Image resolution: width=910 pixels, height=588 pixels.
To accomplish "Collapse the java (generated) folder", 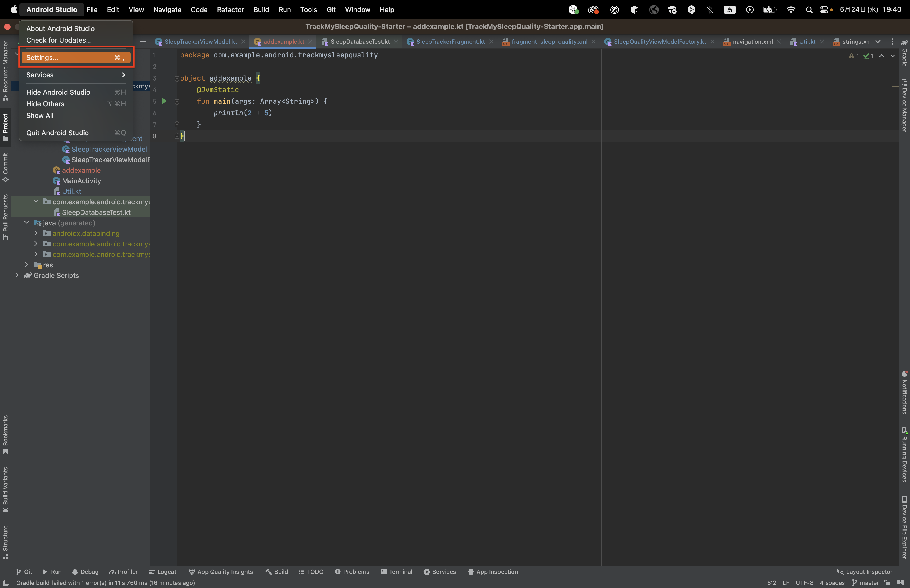I will click(x=26, y=223).
